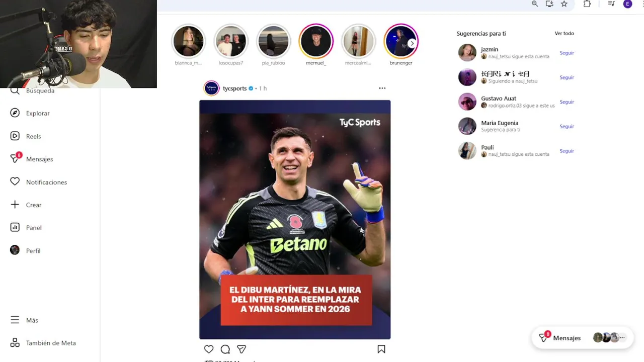Like the tycsports post with heart icon
This screenshot has width=644, height=362.
point(209,349)
